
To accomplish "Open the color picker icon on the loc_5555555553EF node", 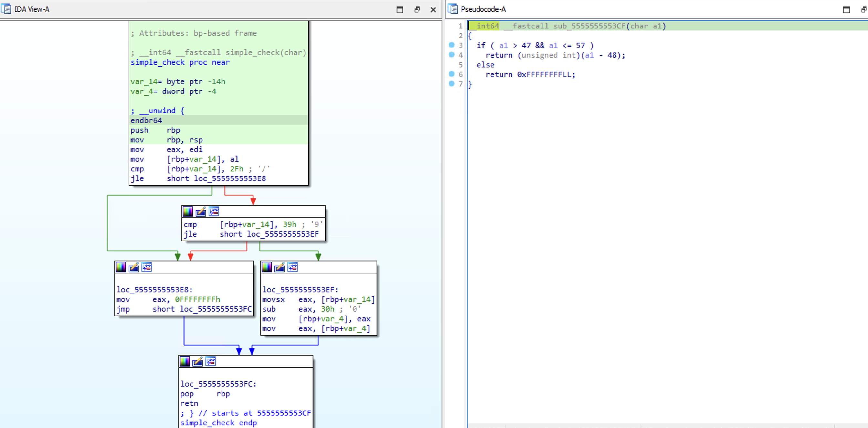I will tap(266, 267).
